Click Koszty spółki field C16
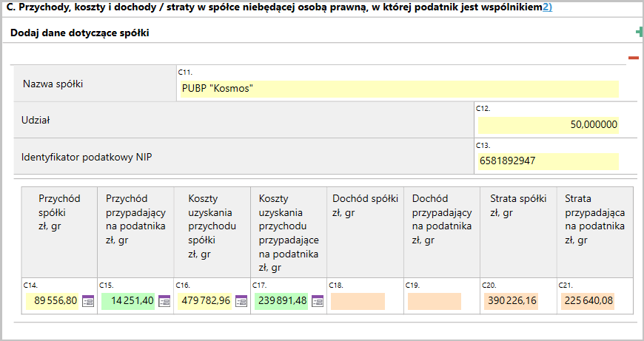Image resolution: width=644 pixels, height=341 pixels. pyautogui.click(x=205, y=301)
